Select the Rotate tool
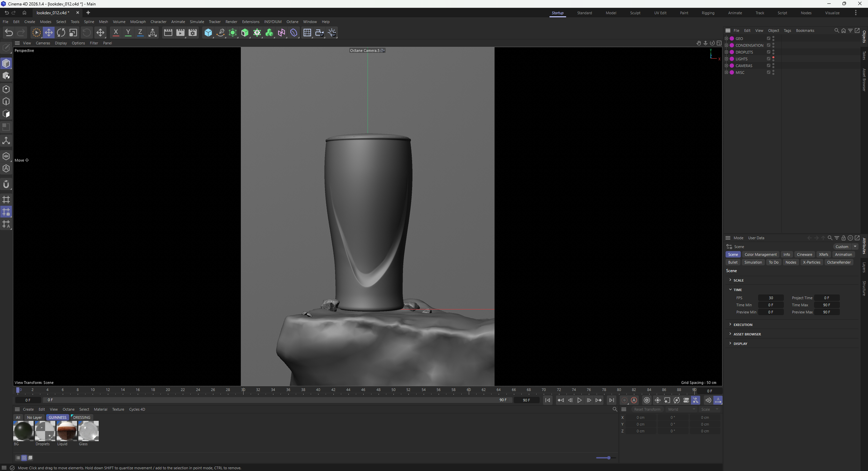 pyautogui.click(x=61, y=33)
